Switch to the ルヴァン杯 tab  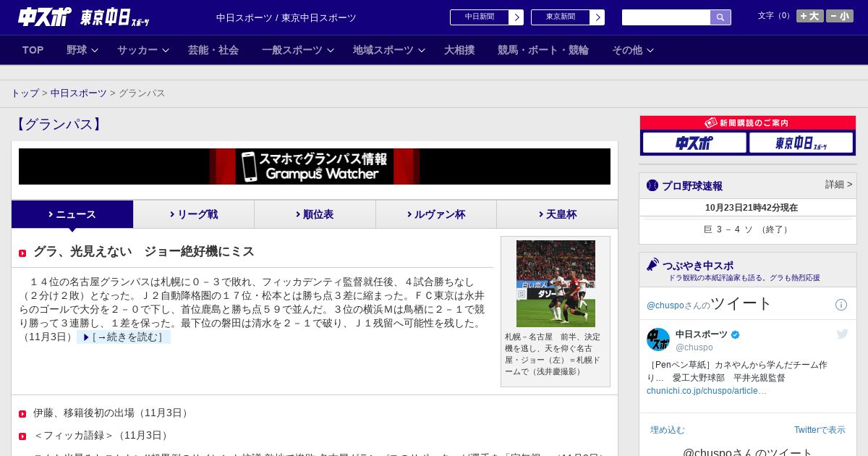[x=436, y=214]
